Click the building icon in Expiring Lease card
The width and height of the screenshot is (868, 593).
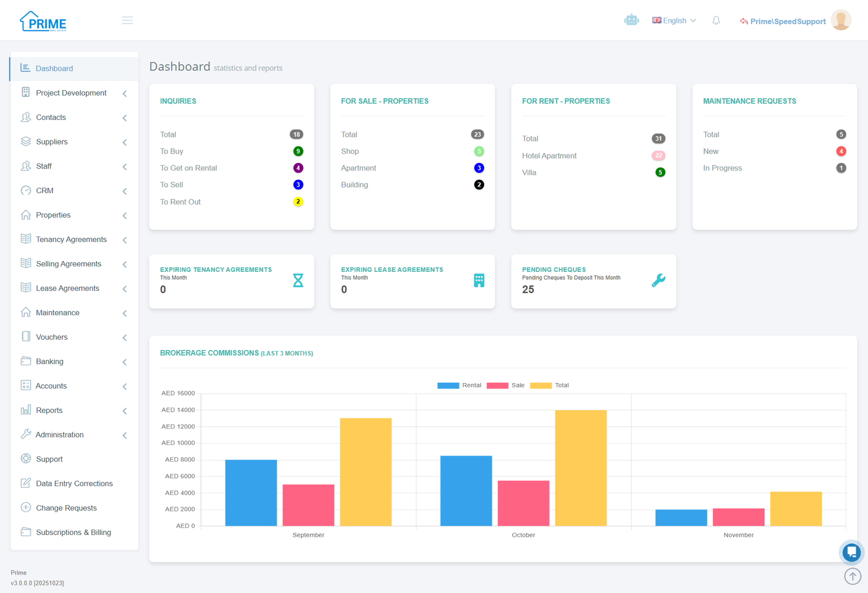coord(479,280)
